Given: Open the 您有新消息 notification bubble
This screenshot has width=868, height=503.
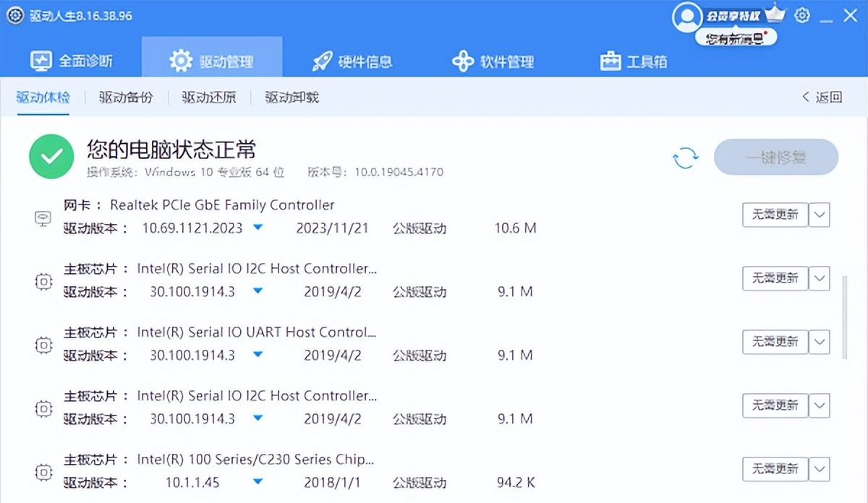Looking at the screenshot, I should click(736, 38).
